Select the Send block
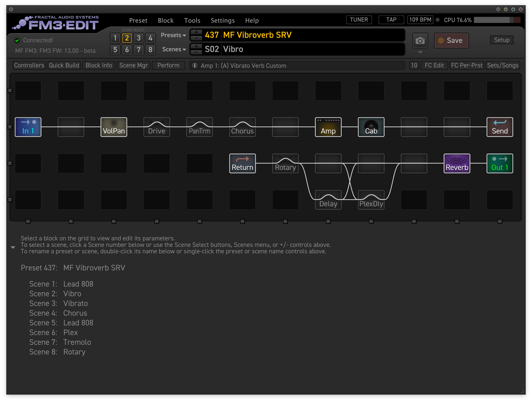 coord(500,127)
